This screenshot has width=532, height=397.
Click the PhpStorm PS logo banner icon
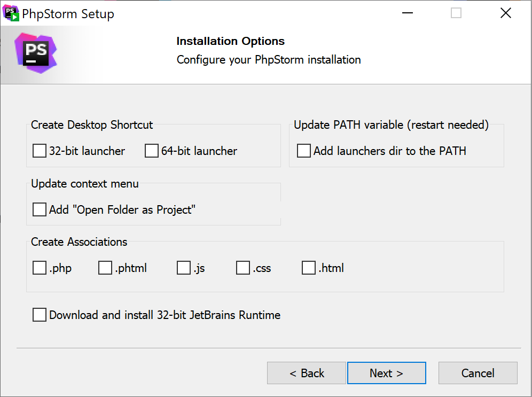[x=35, y=53]
